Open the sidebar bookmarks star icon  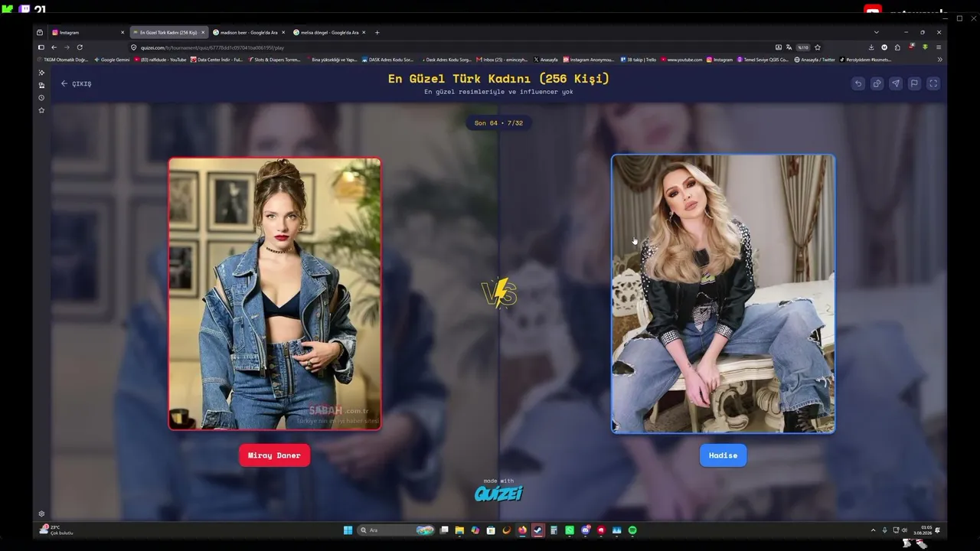41,110
